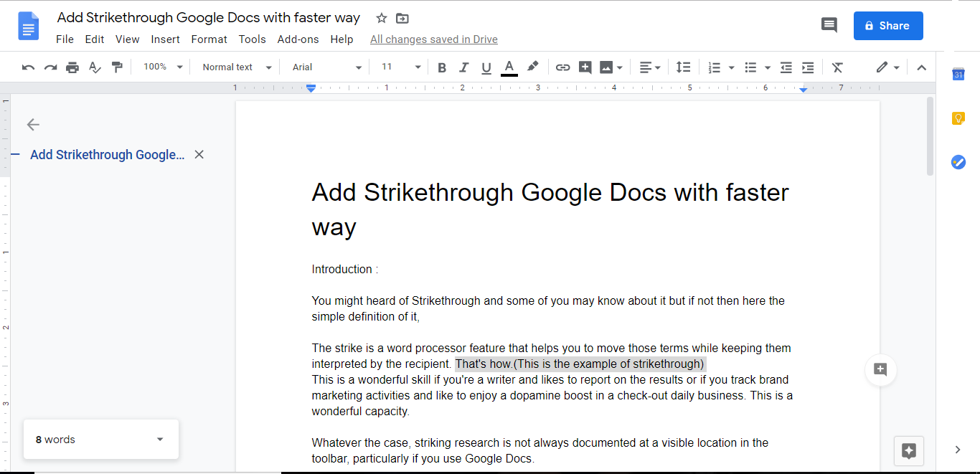Image resolution: width=980 pixels, height=474 pixels.
Task: Expand the word count dropdown arrow
Action: click(x=160, y=440)
